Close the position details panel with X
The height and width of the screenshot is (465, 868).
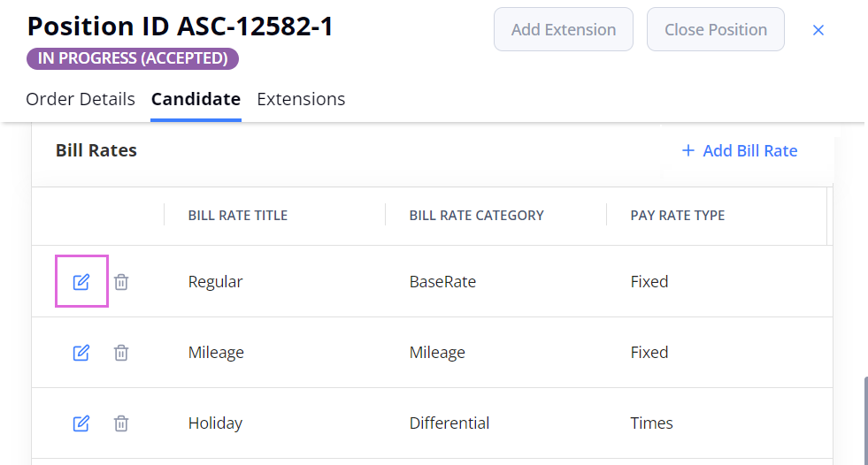click(818, 30)
